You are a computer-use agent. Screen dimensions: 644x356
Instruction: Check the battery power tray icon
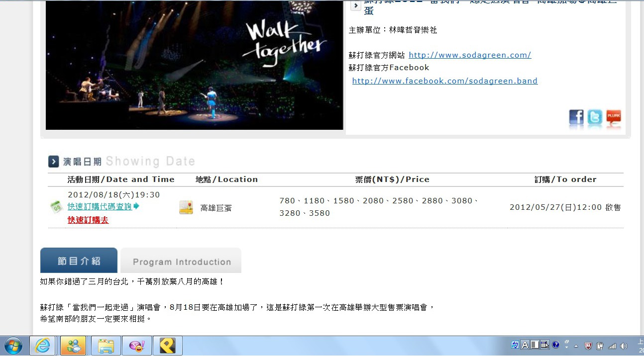600,346
